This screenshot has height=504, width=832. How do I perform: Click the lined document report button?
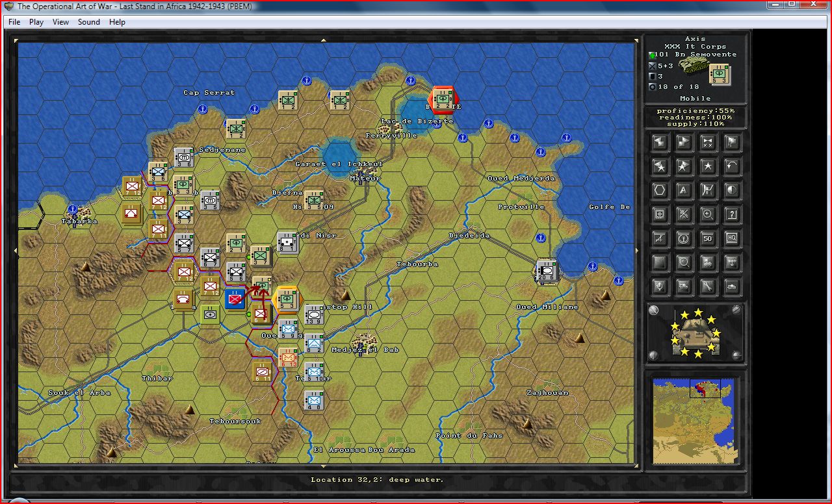point(660,262)
